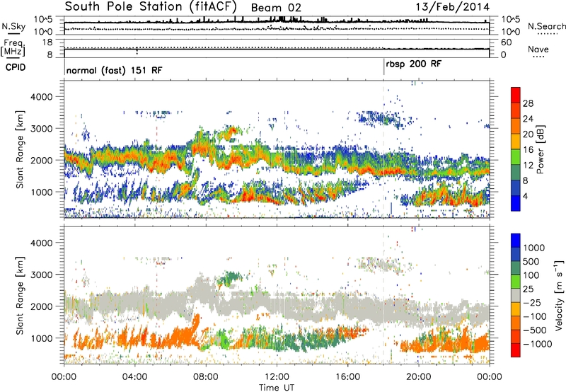Click the 'Freq. [MHz]' axis label
Image resolution: width=566 pixels, height=392 pixels.
13,48
